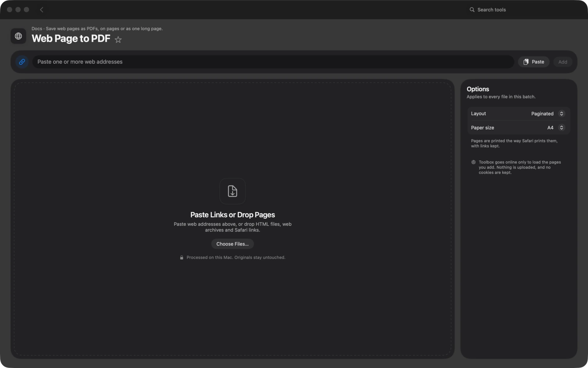This screenshot has width=588, height=368.
Task: Click 'Pages are printed the way Safari' note
Action: (514, 144)
